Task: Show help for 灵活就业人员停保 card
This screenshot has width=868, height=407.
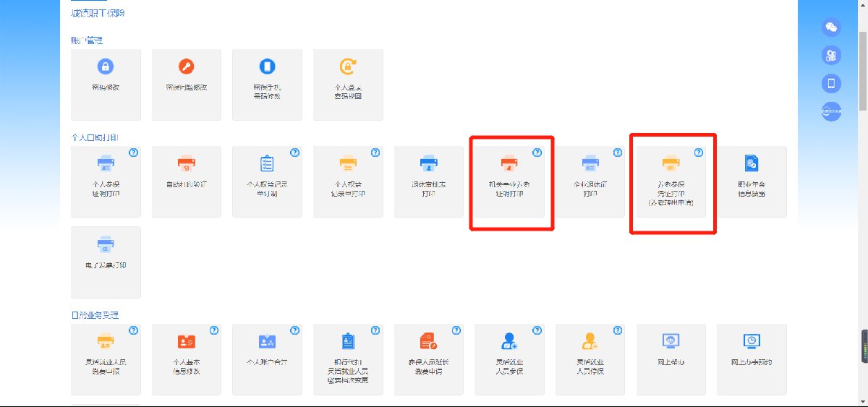Action: (x=617, y=330)
